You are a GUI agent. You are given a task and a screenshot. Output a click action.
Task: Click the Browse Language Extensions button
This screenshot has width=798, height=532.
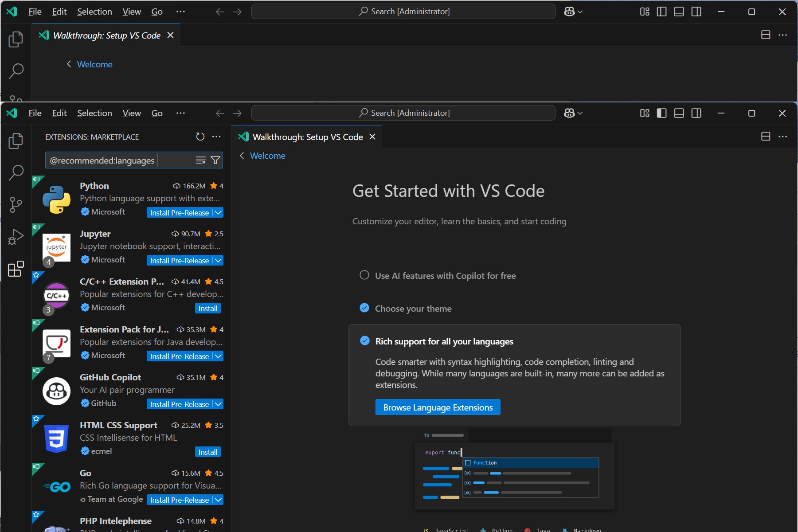438,407
